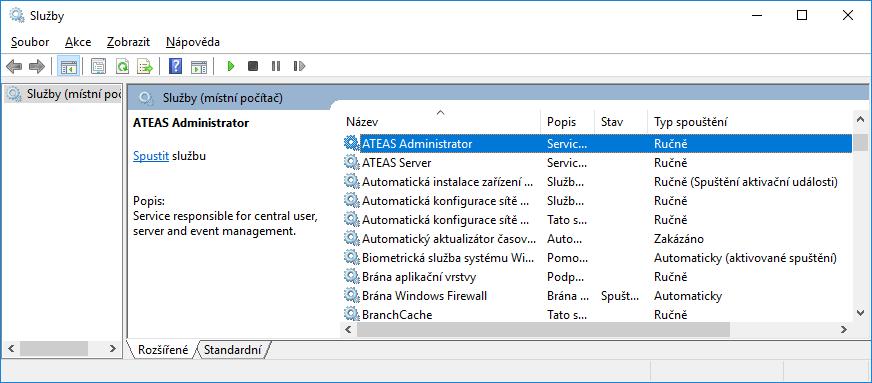Select Automatický aktualizátor časov... service
The width and height of the screenshot is (872, 383).
449,239
